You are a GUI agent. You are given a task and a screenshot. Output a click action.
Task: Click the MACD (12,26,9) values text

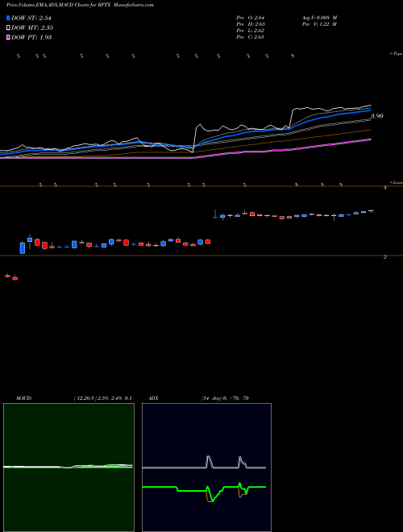point(102,398)
